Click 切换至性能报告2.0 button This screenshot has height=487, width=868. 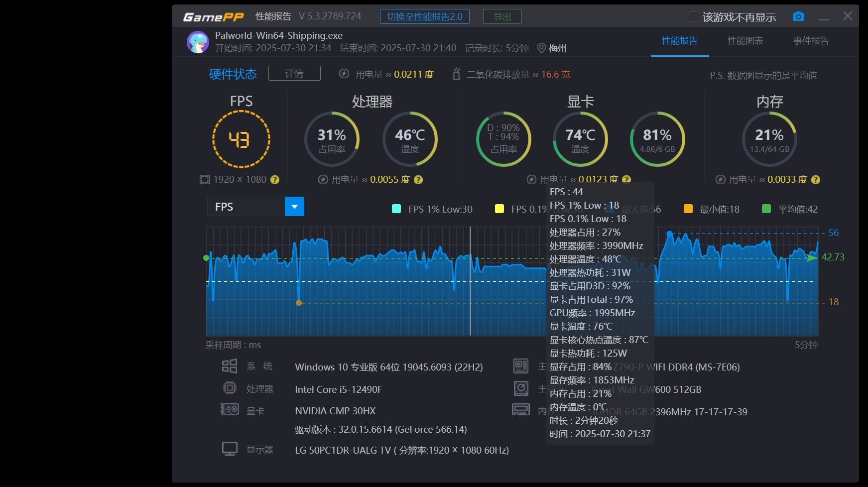click(425, 16)
